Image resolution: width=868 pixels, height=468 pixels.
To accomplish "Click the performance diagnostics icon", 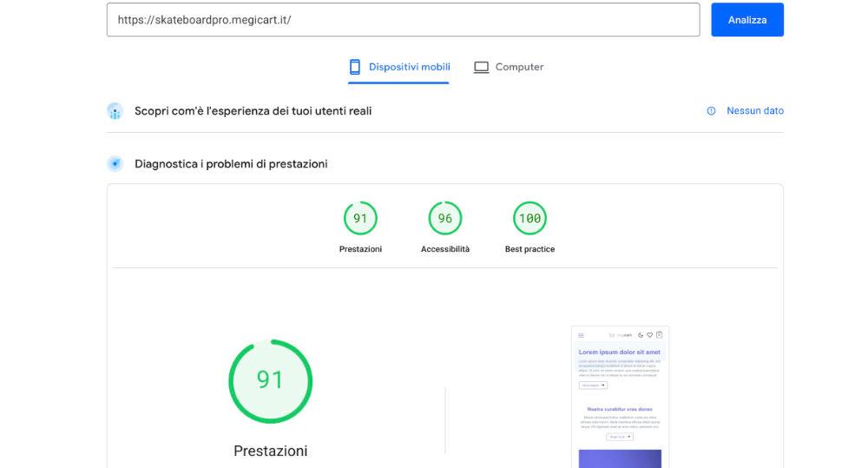I will [x=115, y=164].
